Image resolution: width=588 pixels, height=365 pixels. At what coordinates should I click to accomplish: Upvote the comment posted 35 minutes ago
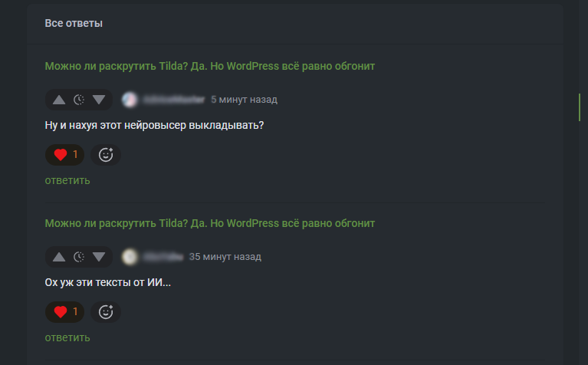point(59,257)
